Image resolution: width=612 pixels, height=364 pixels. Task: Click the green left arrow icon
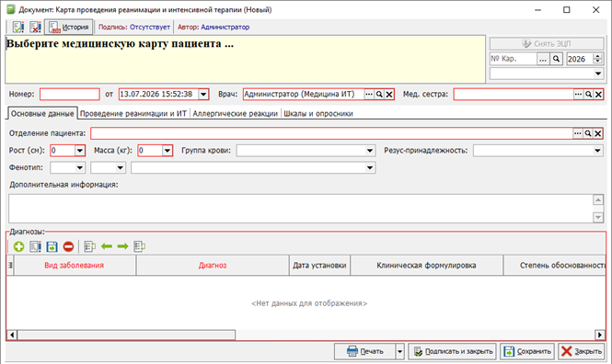point(107,246)
